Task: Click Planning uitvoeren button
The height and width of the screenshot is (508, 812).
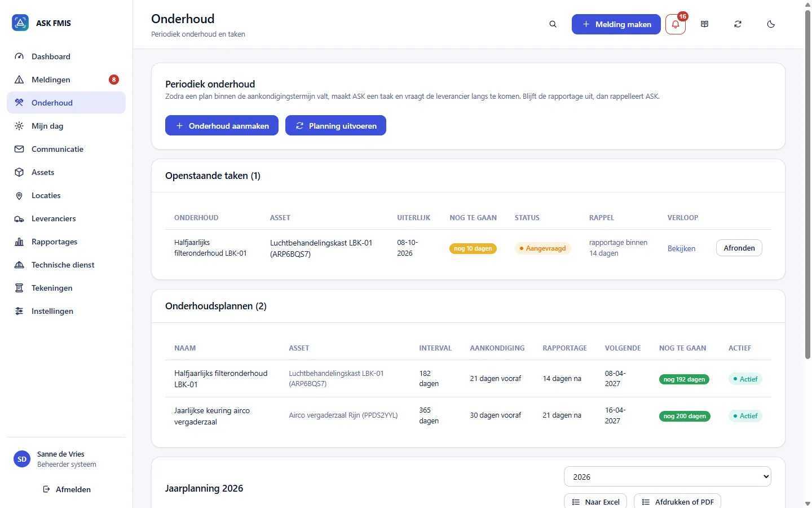Action: click(x=336, y=125)
